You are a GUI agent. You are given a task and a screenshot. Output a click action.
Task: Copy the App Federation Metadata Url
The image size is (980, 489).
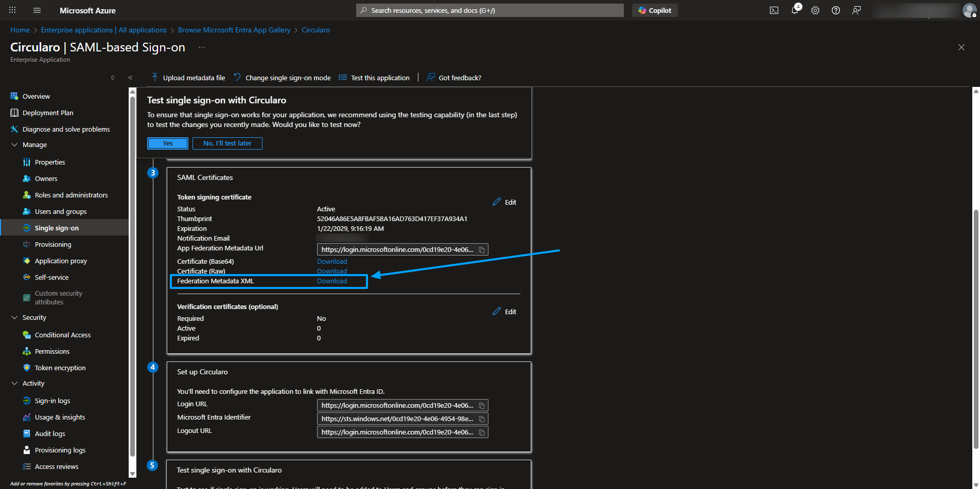click(x=482, y=250)
